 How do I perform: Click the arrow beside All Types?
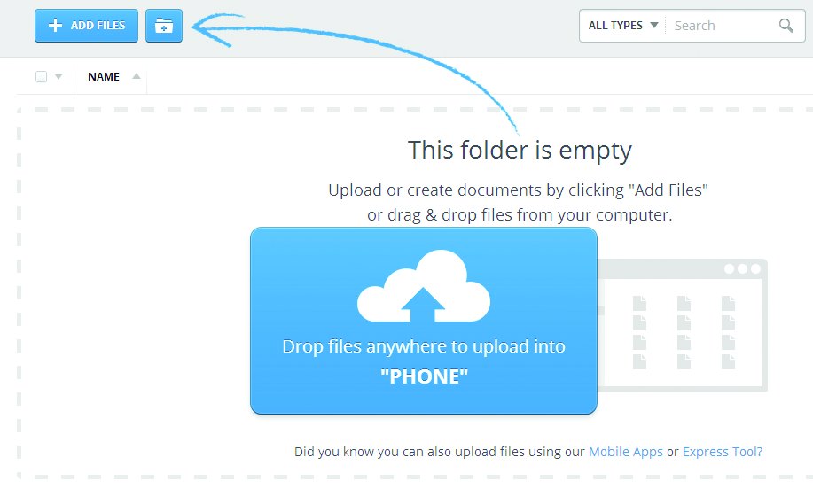pos(654,25)
